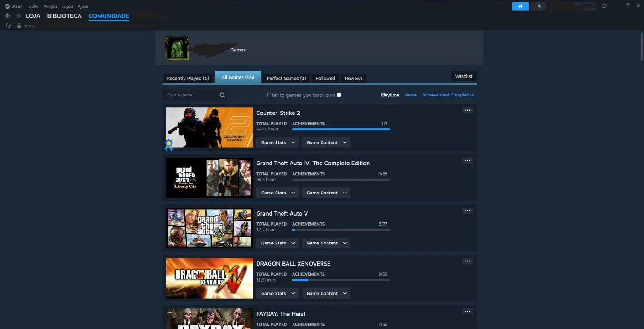Viewport: 644px width, 329px height.
Task: Click the '3/77' achievements count
Action: tap(383, 224)
